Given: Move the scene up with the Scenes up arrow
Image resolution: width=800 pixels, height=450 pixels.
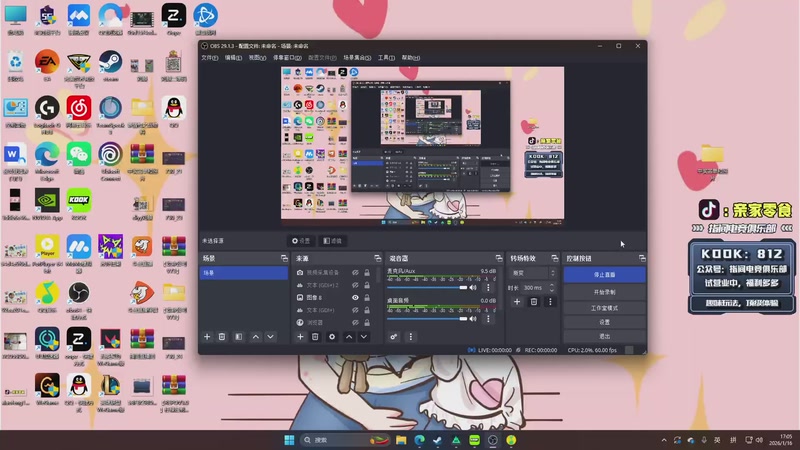Looking at the screenshot, I should pyautogui.click(x=256, y=337).
